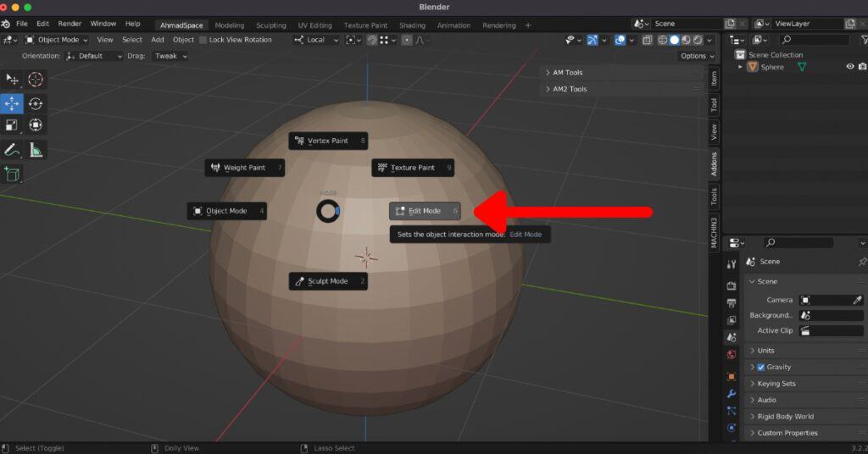Open the Modifiers properties tab icon
The height and width of the screenshot is (454, 868).
click(732, 394)
